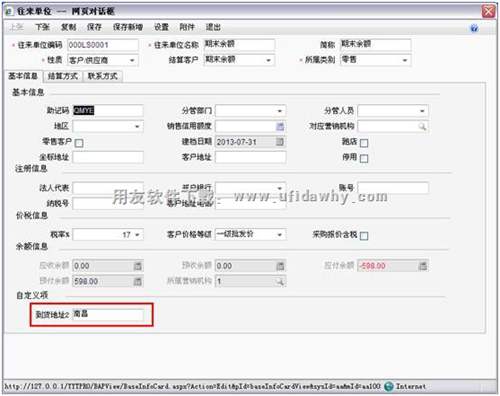500x396 pixels.
Task: Click the Internet zone globe icon
Action: pyautogui.click(x=389, y=386)
